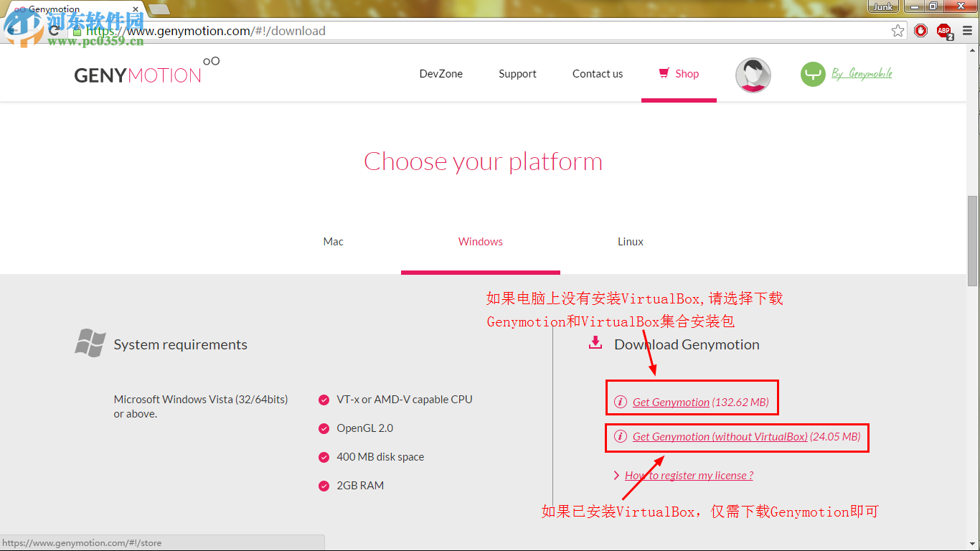Click the bookmark star icon in address bar
The height and width of the screenshot is (551, 980).
(897, 31)
